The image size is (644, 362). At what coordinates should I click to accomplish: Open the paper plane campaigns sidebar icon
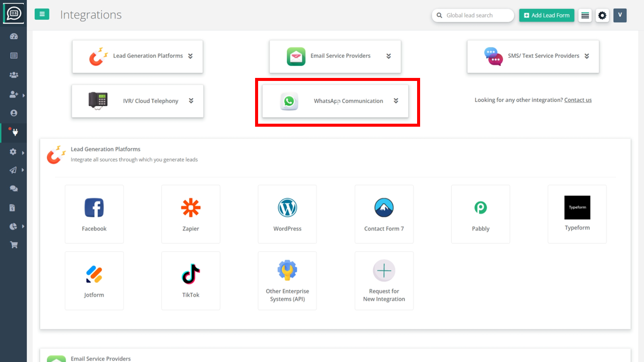pos(14,170)
